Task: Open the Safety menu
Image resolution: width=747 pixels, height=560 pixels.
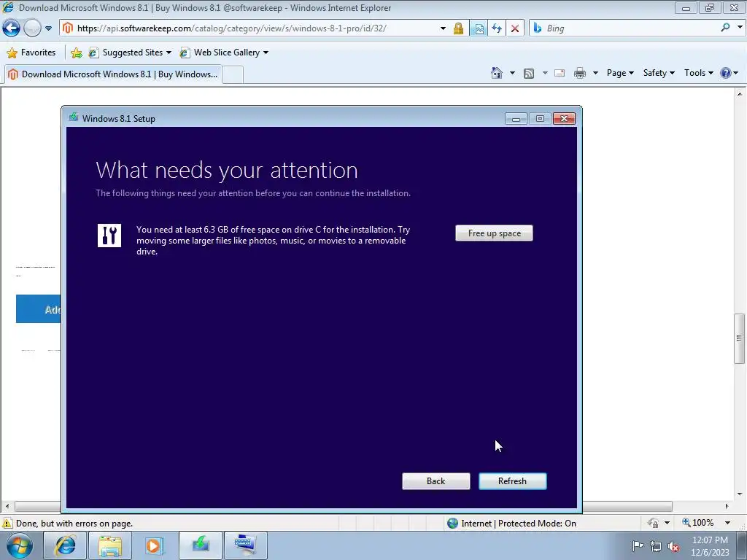Action: tap(659, 73)
